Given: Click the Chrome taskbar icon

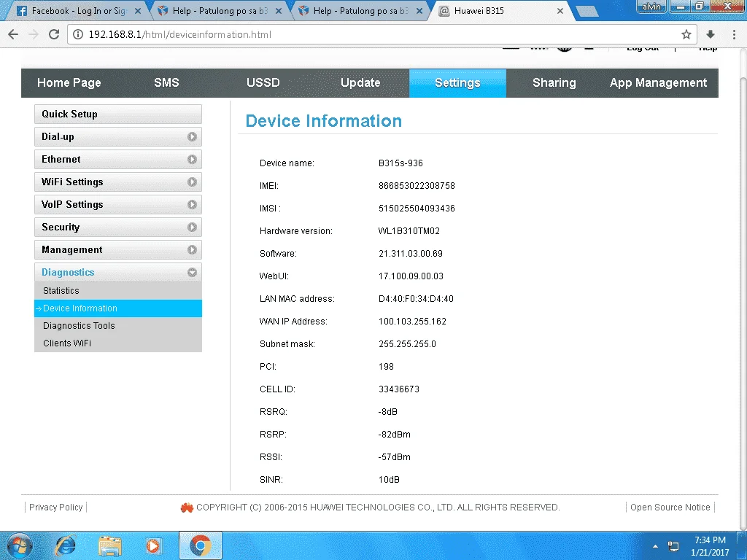Looking at the screenshot, I should [201, 545].
